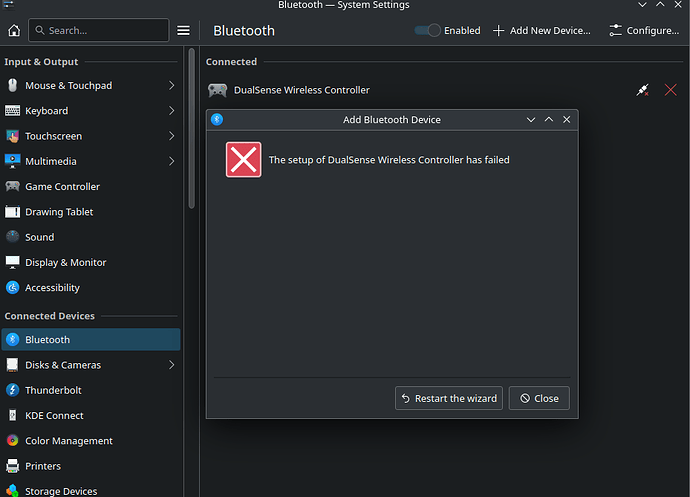Click the Thunderbolt lightning icon

click(12, 390)
